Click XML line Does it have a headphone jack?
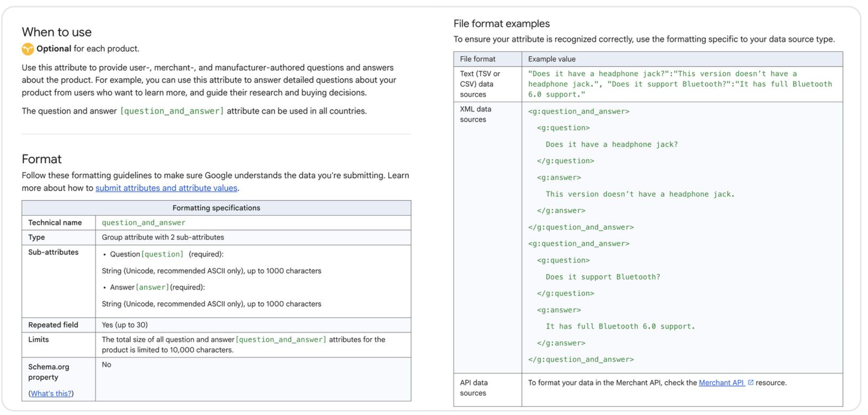 coord(612,145)
